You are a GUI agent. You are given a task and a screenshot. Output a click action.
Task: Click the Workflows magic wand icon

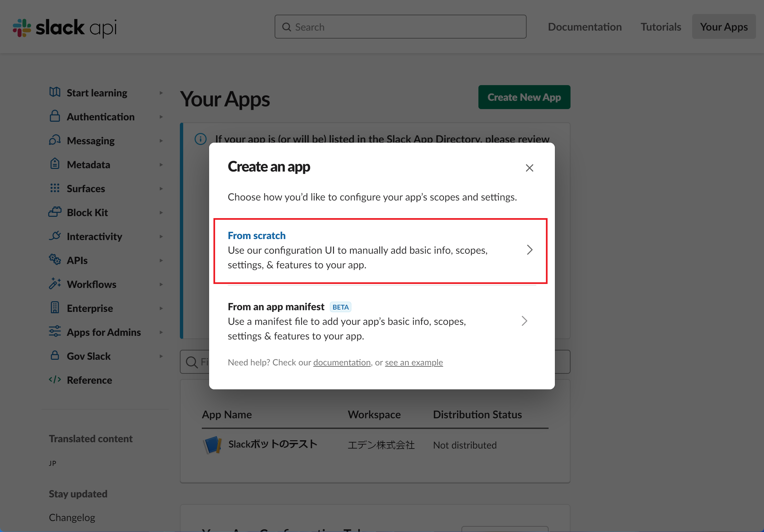coord(55,284)
